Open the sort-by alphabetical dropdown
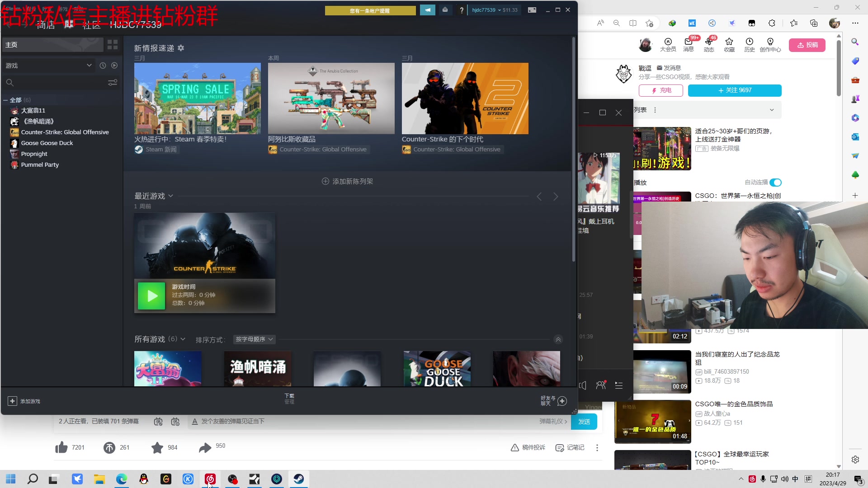The image size is (868, 488). [255, 339]
